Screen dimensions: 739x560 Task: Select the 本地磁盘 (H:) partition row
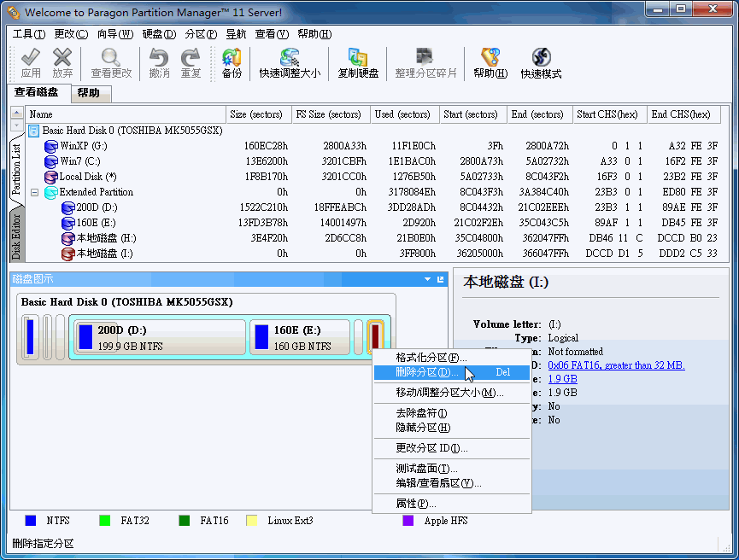click(372, 238)
